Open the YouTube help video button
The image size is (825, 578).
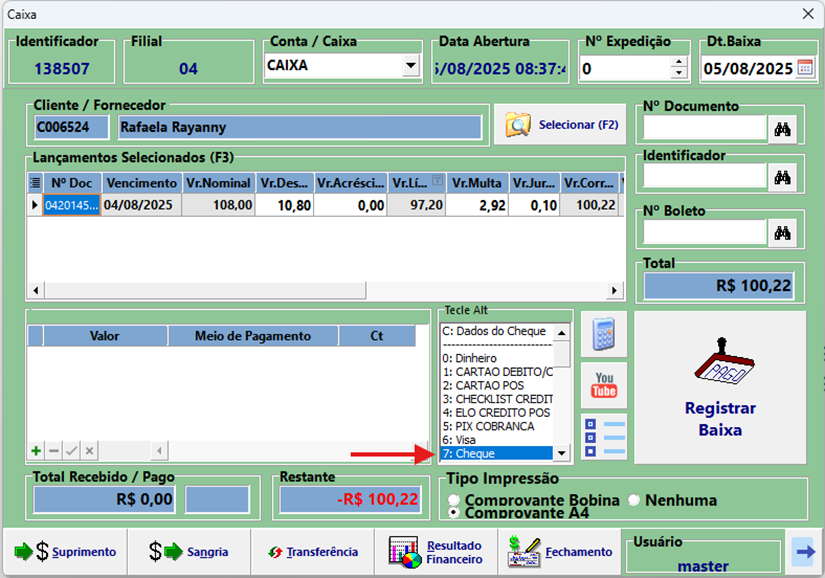603,385
